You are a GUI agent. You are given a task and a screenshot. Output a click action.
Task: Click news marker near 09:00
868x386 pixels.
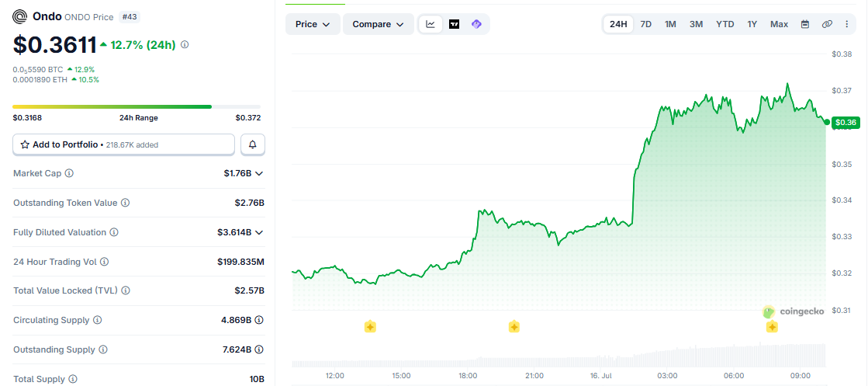(x=773, y=327)
